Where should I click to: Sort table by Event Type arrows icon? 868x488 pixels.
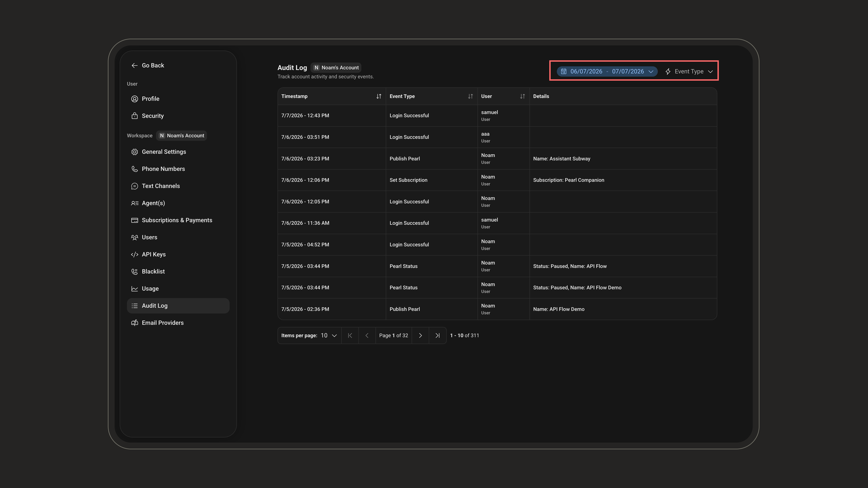(x=470, y=96)
